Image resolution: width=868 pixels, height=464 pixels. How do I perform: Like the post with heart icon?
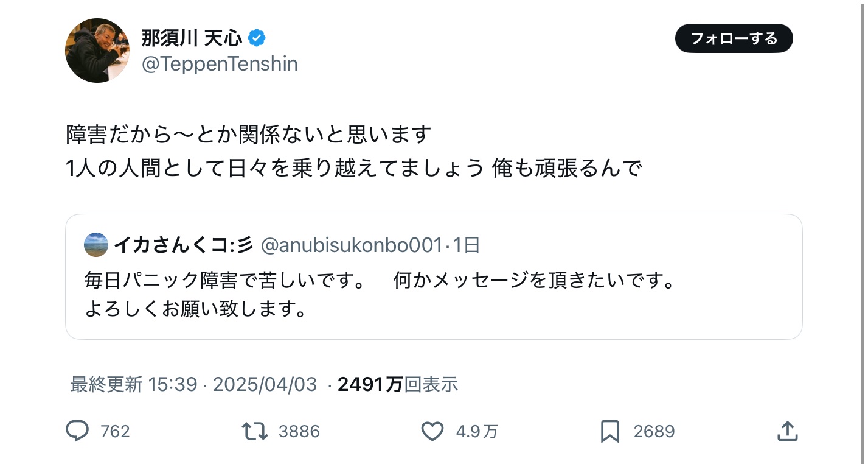coord(432,431)
